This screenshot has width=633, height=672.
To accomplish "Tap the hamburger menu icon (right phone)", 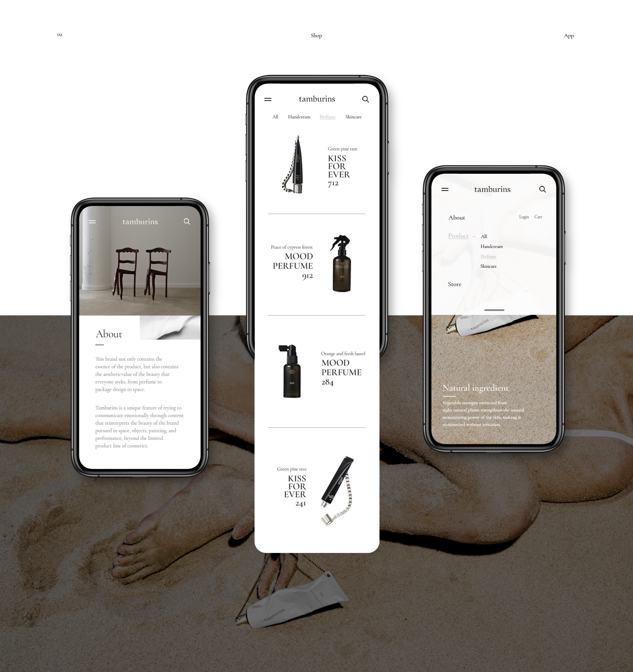I will click(446, 189).
